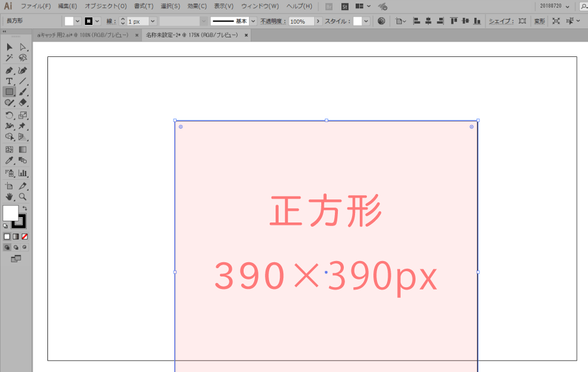Click the opacity 100% input field

click(301, 21)
